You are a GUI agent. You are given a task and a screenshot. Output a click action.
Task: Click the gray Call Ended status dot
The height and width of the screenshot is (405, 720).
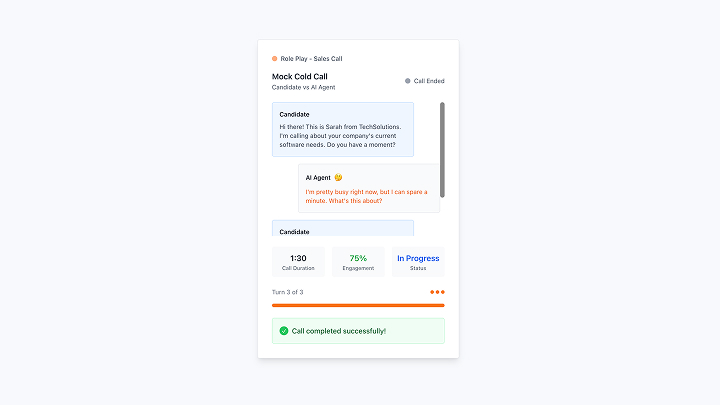[408, 81]
